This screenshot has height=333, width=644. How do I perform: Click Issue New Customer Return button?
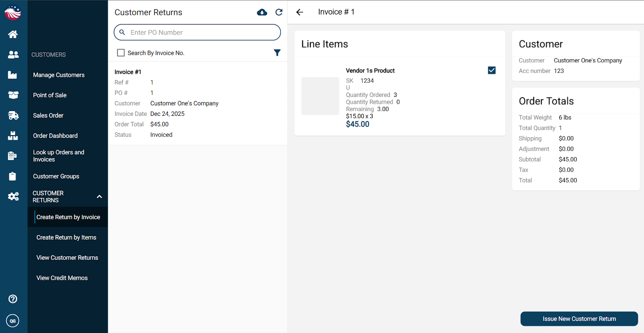pyautogui.click(x=579, y=319)
